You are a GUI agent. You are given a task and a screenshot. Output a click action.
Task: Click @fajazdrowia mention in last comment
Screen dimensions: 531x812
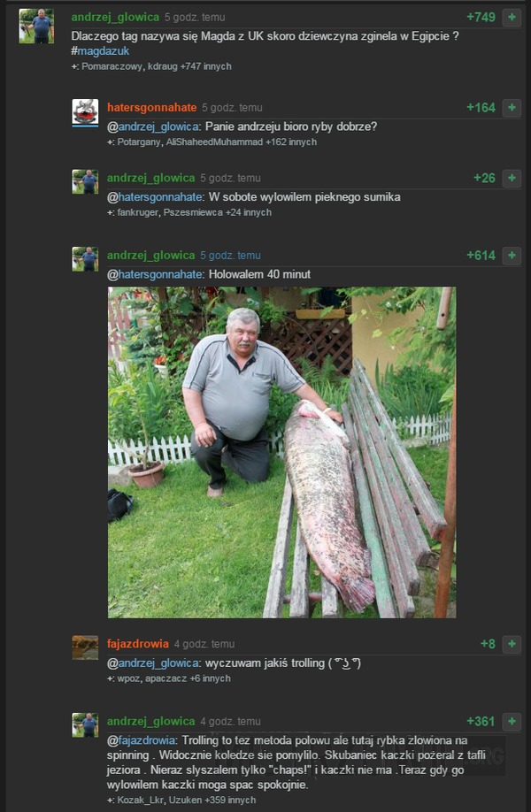(x=142, y=740)
